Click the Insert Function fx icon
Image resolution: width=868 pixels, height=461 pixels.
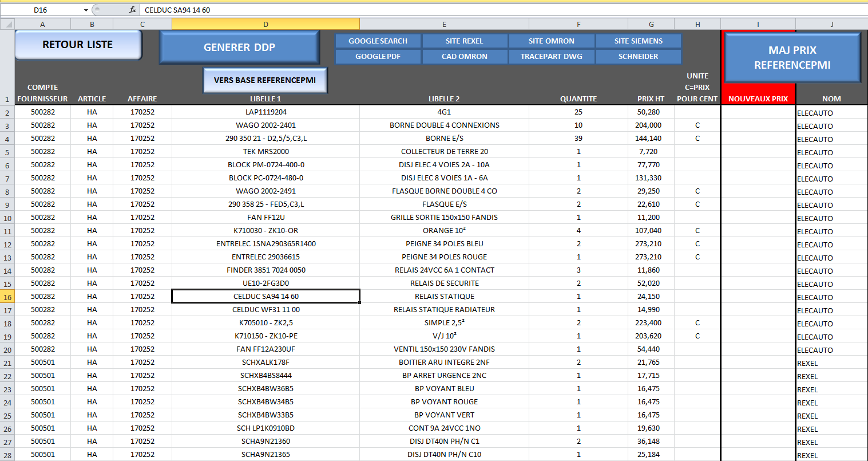click(x=133, y=10)
